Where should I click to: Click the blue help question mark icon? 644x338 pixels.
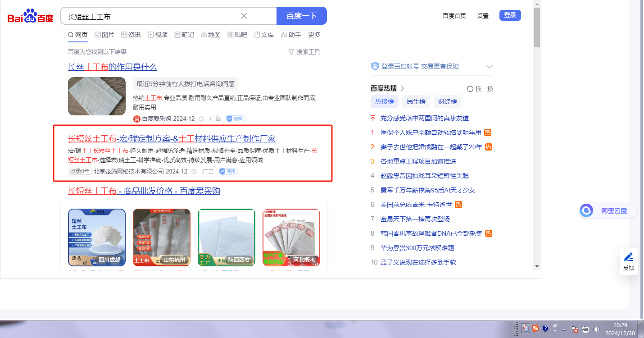(x=545, y=329)
